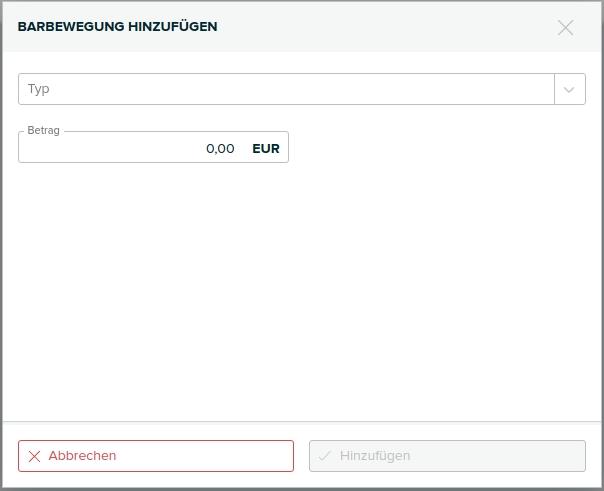Confirm with the Hinzufügen button
Screen dimensions: 604x491
pyautogui.click(x=447, y=456)
